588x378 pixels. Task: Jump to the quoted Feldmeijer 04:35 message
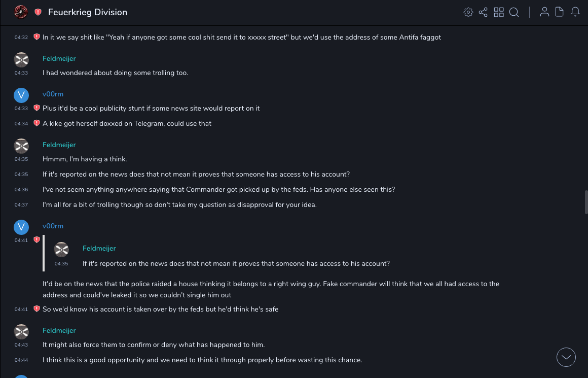point(236,263)
